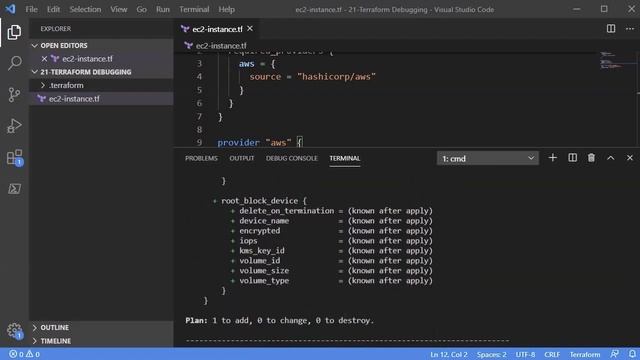Click the provider "aws" line in editor
The width and height of the screenshot is (640, 360).
point(260,142)
